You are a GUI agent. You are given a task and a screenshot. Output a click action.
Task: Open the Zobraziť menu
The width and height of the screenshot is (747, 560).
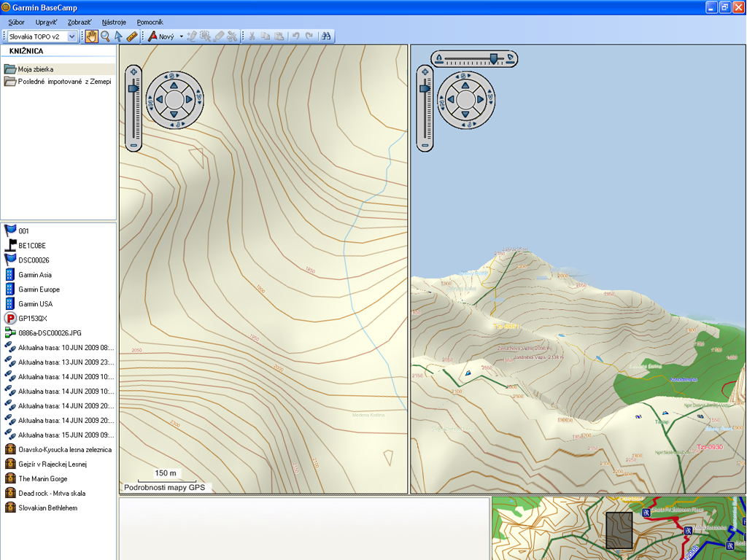[80, 23]
